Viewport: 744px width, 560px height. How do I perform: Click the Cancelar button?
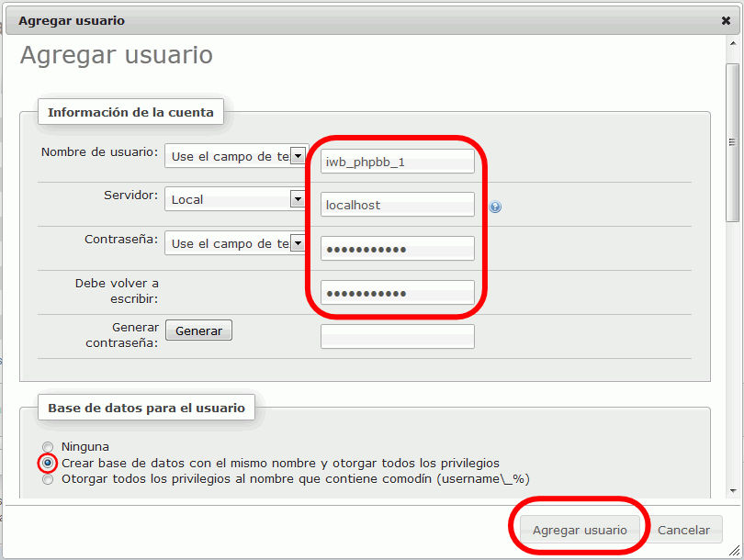[683, 530]
